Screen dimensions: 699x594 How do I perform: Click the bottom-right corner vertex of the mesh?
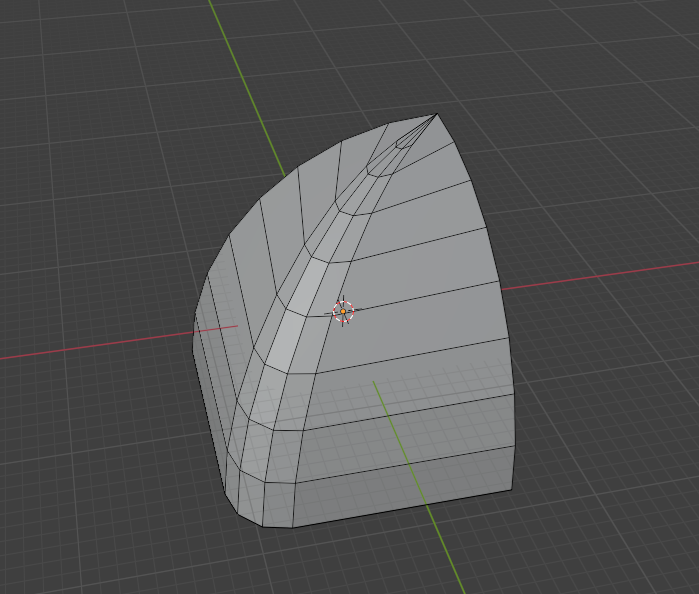coord(512,489)
